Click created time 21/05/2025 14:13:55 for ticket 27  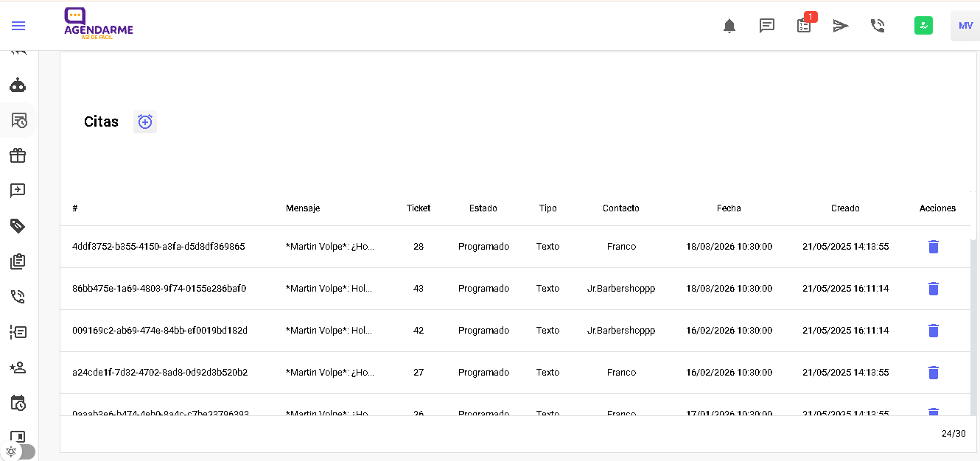pos(845,373)
